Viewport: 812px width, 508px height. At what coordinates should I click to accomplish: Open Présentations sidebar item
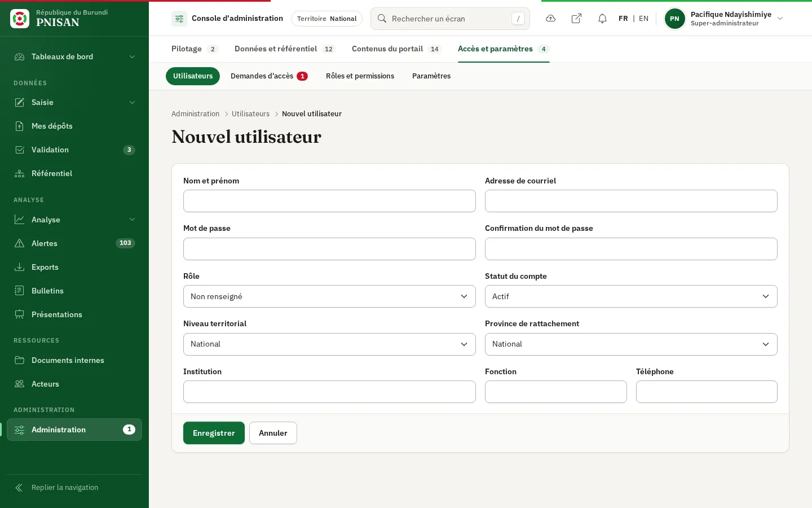click(74, 314)
